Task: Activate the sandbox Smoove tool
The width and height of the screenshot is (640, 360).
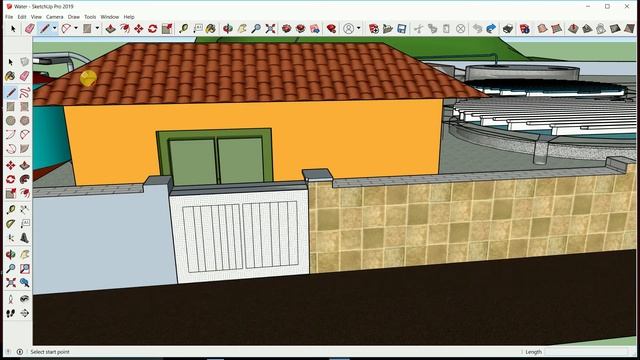Action: click(573, 29)
